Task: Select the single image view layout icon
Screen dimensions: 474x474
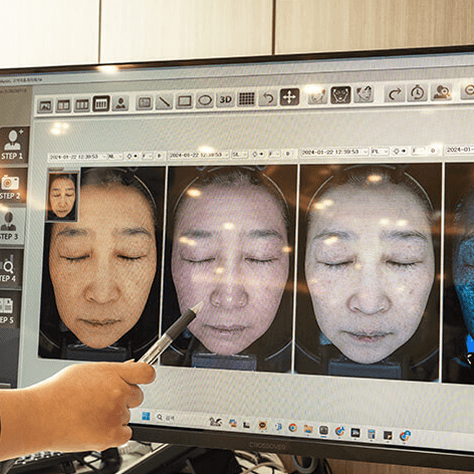Action: [x=45, y=106]
